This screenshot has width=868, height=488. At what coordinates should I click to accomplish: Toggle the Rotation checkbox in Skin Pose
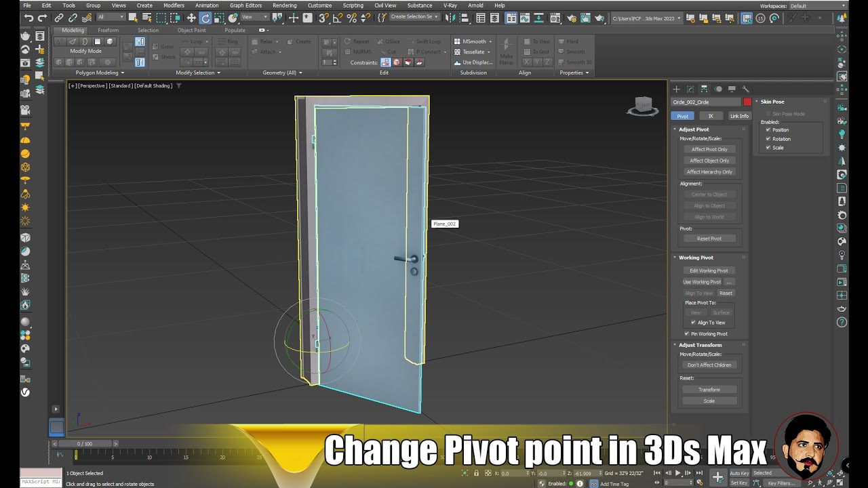pyautogui.click(x=768, y=138)
